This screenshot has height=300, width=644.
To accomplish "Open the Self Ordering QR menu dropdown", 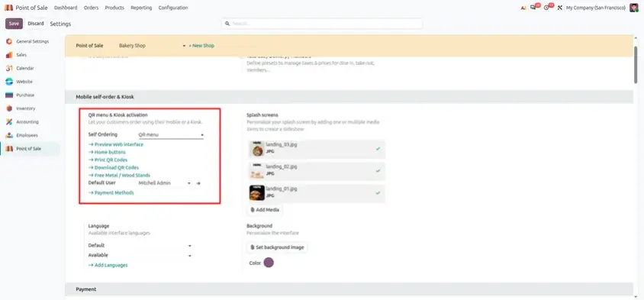I will tap(171, 135).
